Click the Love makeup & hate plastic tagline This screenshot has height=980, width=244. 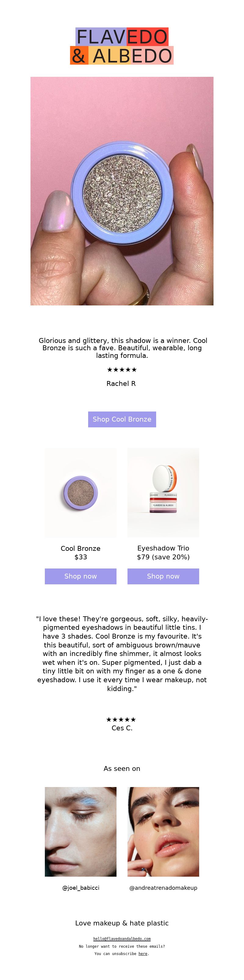[122, 923]
